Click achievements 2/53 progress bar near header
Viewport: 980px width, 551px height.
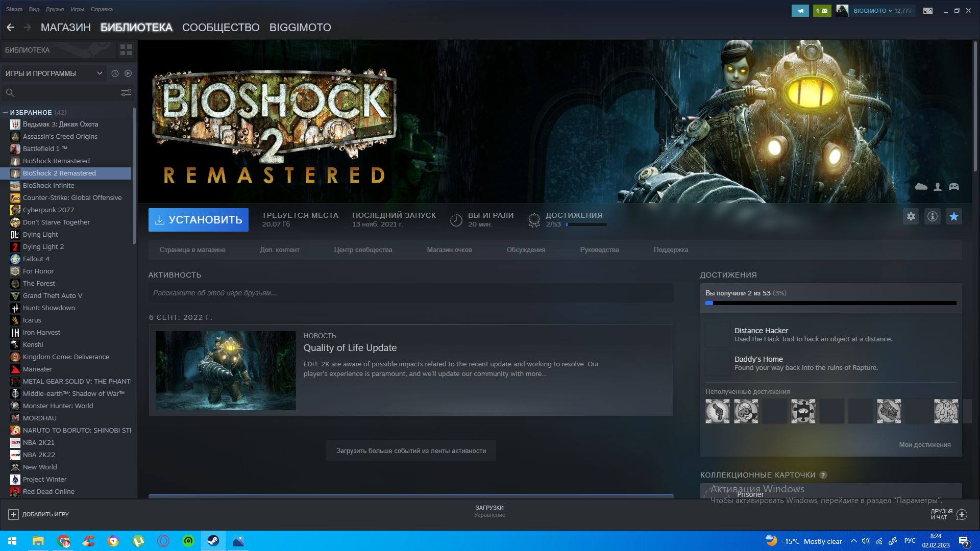tap(586, 224)
